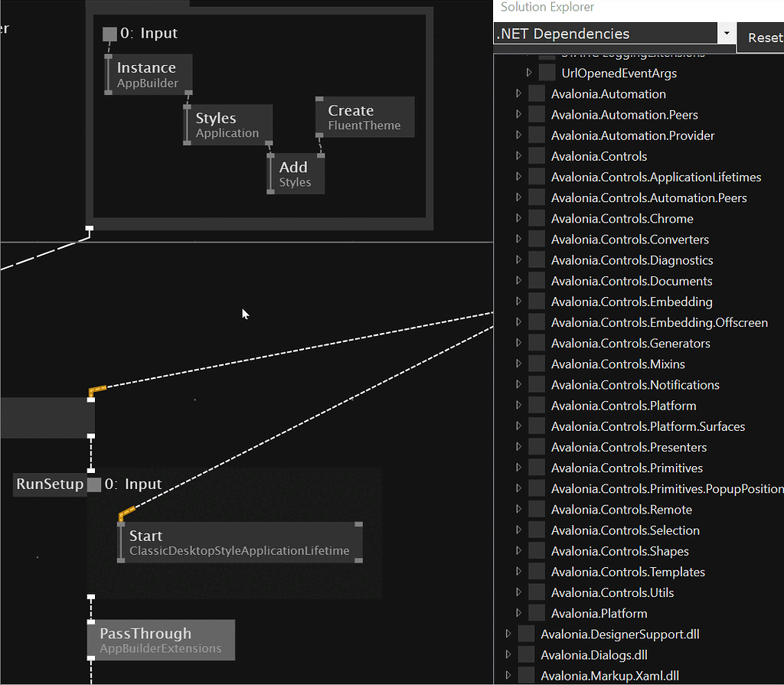Click the icon next to Avalonia.Markup.Xaml.dll
Image resolution: width=784 pixels, height=685 pixels.
(526, 675)
